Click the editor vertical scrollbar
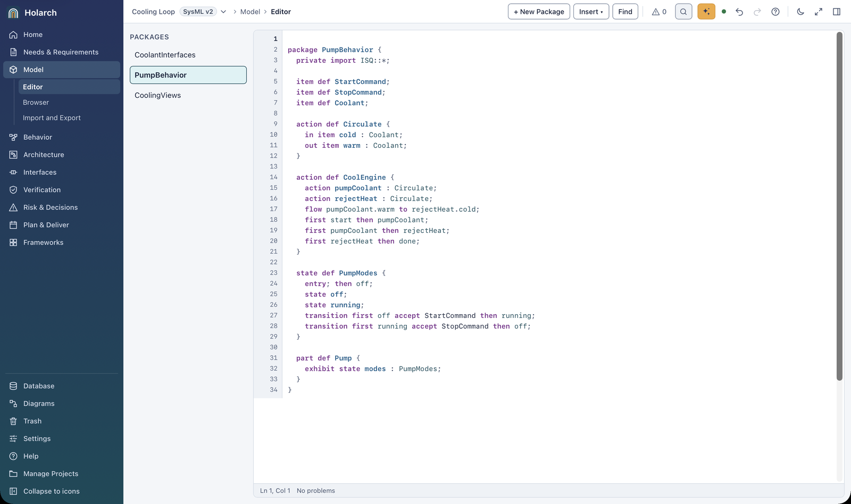 [839, 206]
